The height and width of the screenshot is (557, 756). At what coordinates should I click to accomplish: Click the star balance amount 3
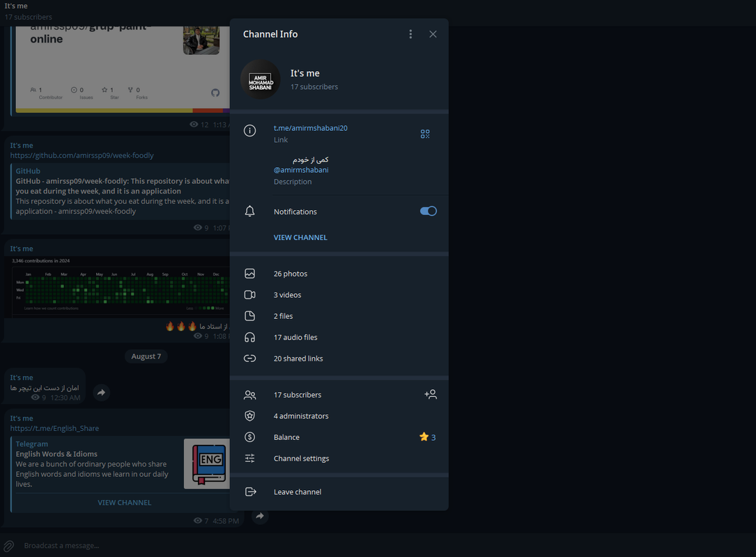pos(428,437)
